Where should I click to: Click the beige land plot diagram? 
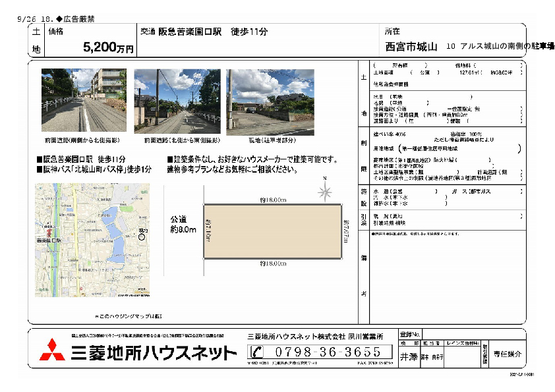point(272,232)
